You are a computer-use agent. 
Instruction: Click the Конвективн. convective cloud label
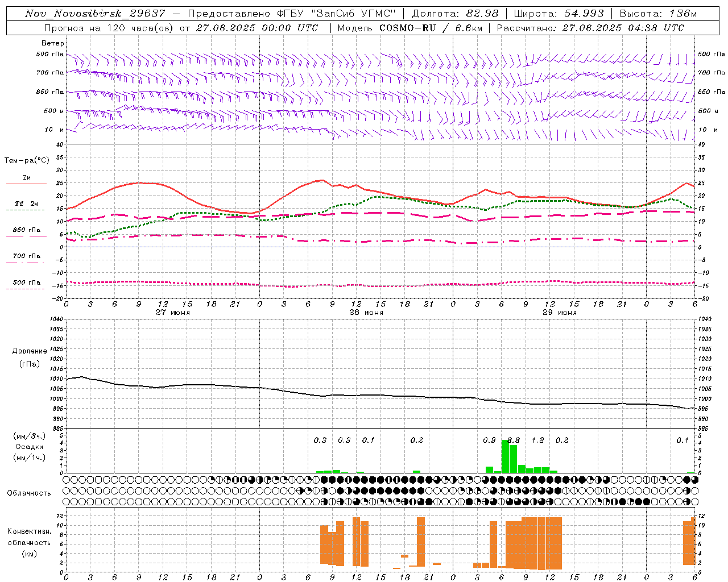29,531
